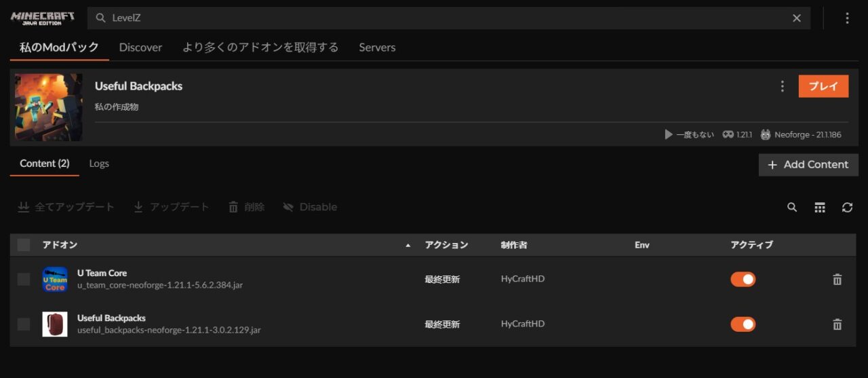The height and width of the screenshot is (378, 868).
Task: Go to the Servers tab
Action: [x=377, y=48]
